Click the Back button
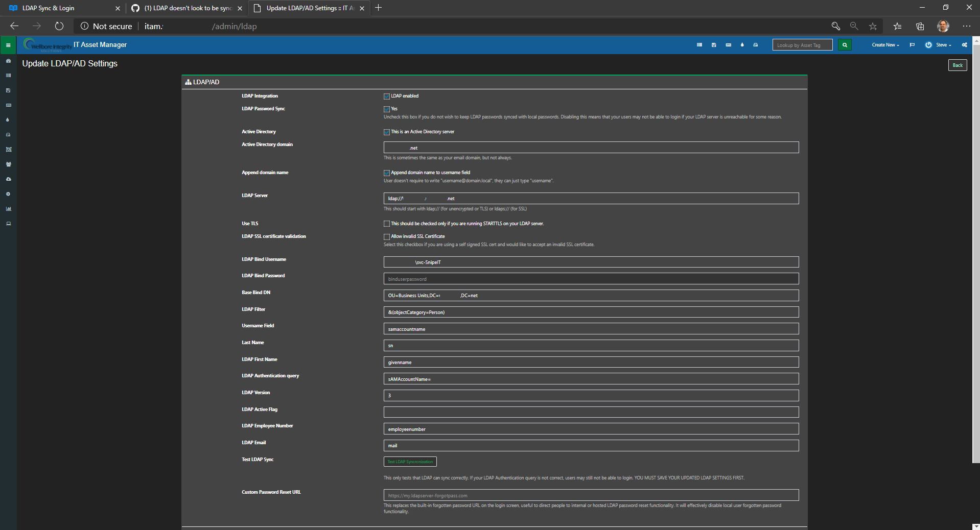 pyautogui.click(x=958, y=65)
